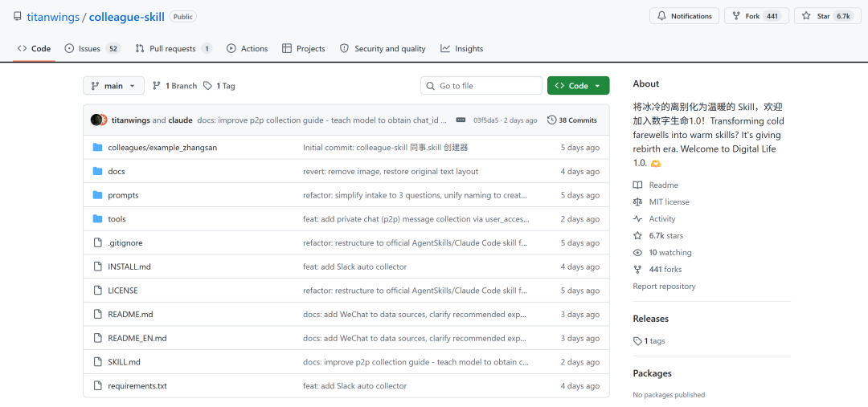Viewport: 868px width, 407px height.
Task: Open the main branch dropdown
Action: pyautogui.click(x=113, y=86)
